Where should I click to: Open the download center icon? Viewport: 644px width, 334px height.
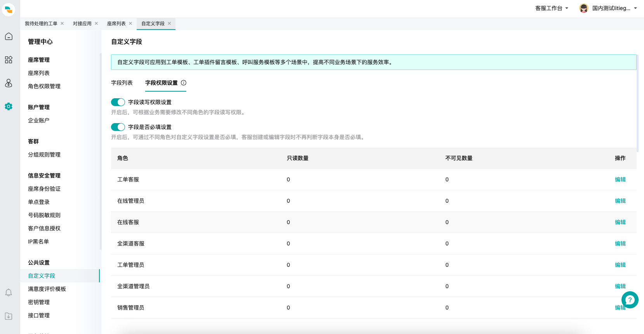9,316
